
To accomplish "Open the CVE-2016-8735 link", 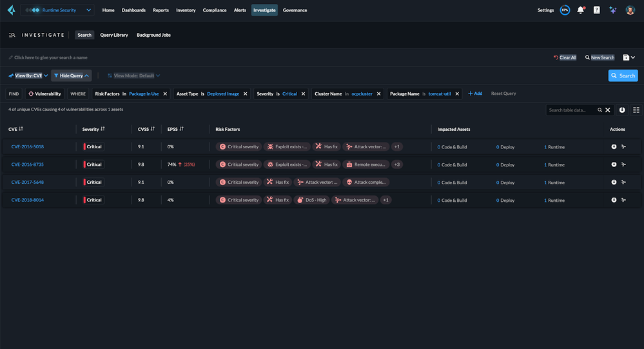I will (x=27, y=165).
